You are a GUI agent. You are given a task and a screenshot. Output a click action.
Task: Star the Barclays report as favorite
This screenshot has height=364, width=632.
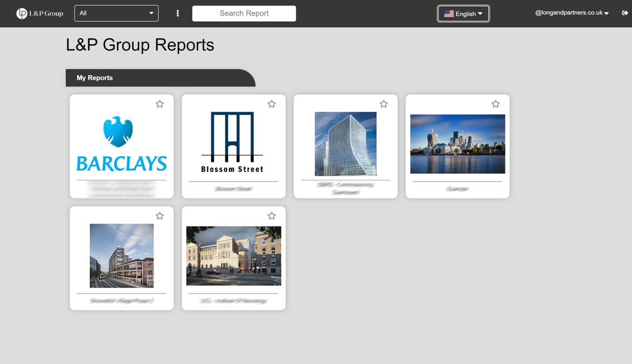click(x=159, y=103)
